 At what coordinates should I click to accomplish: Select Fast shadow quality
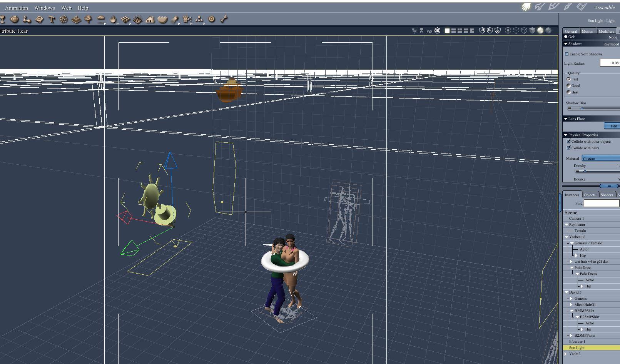568,79
